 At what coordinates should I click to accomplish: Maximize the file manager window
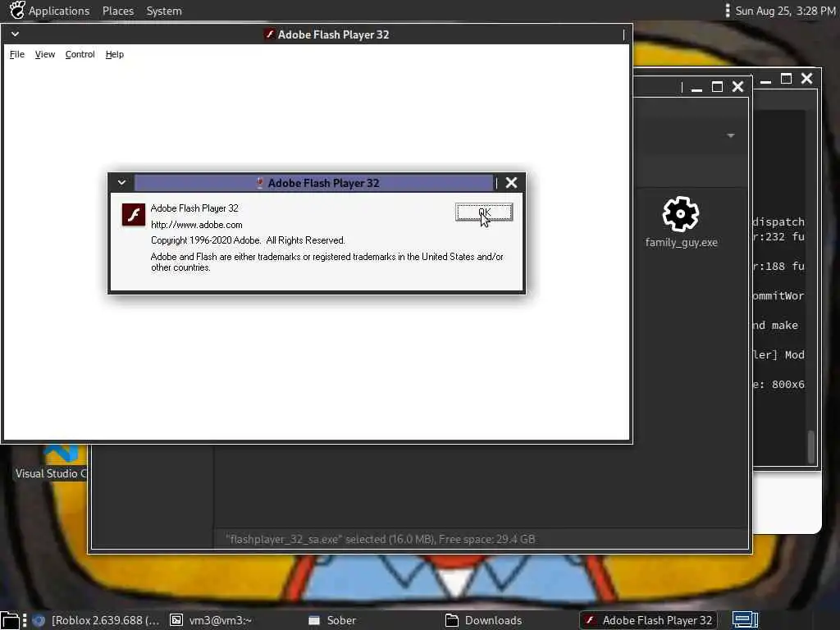point(717,87)
